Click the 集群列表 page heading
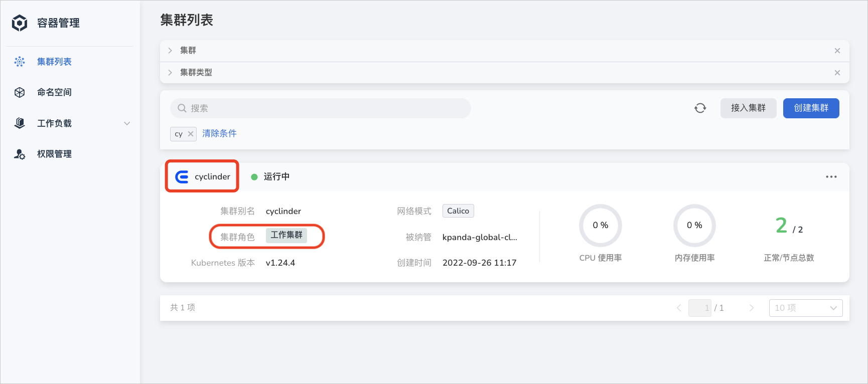This screenshot has width=868, height=384. (x=187, y=20)
